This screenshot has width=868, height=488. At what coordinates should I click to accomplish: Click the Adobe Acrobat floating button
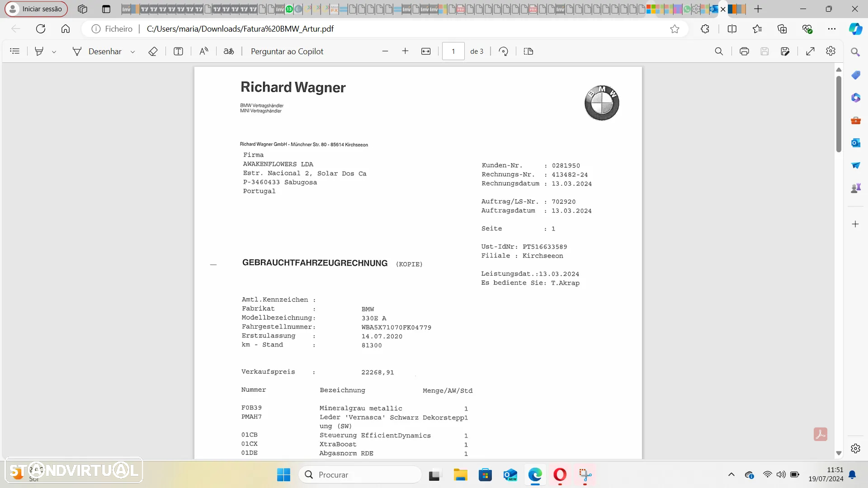click(x=821, y=434)
